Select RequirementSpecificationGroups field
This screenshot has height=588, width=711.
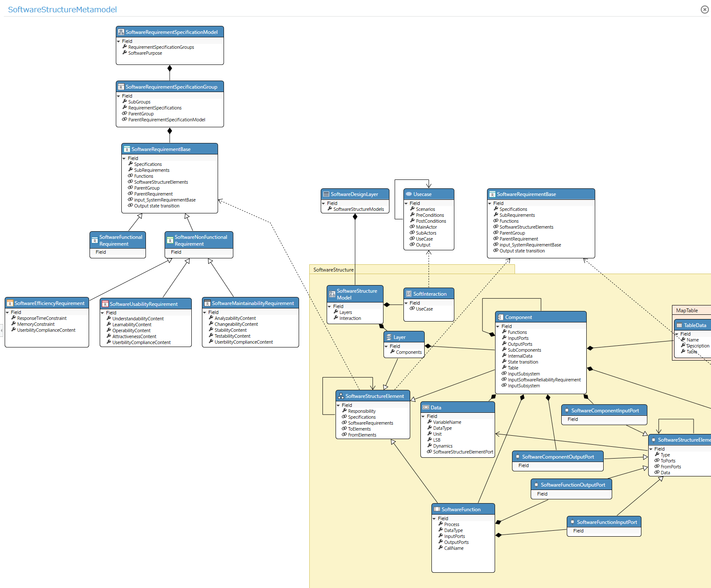tap(161, 47)
